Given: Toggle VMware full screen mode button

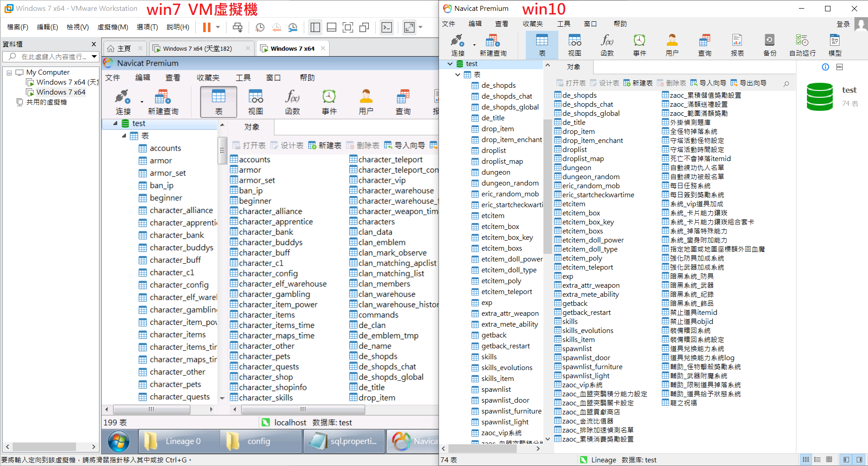Looking at the screenshot, I should pos(348,28).
